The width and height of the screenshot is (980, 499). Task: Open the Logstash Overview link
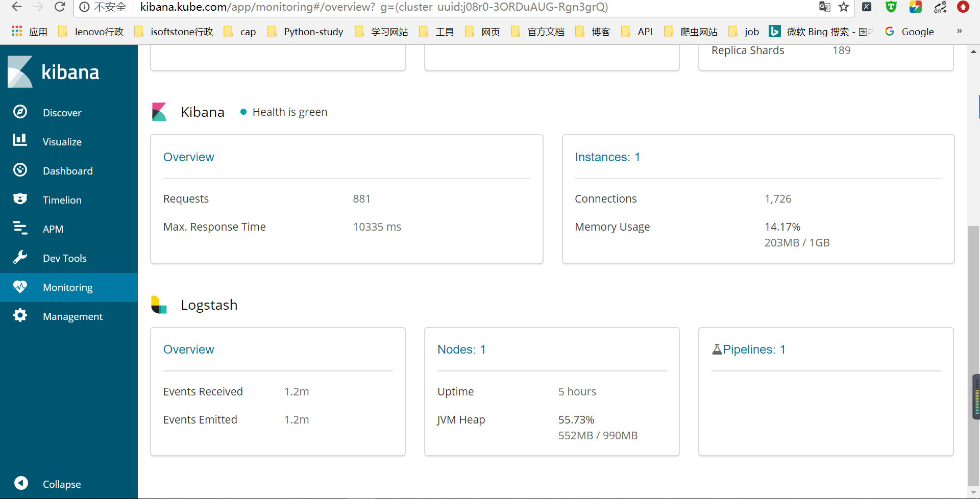click(x=188, y=350)
